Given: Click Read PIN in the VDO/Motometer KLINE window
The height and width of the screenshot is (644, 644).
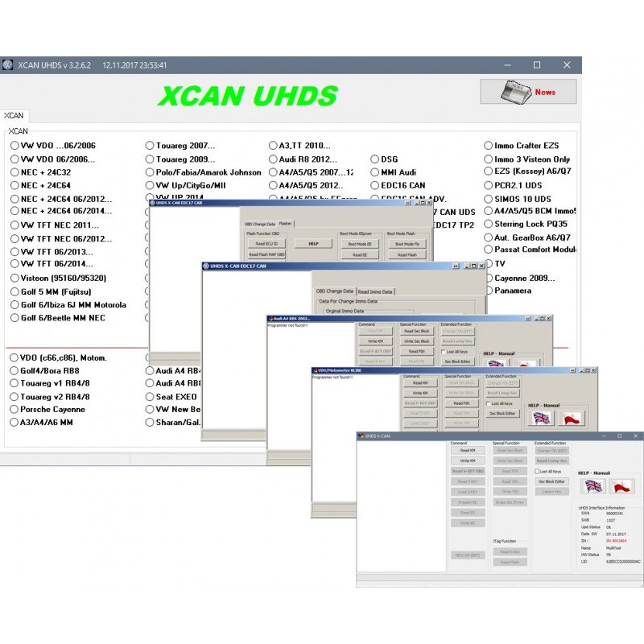Looking at the screenshot, I should point(461,403).
